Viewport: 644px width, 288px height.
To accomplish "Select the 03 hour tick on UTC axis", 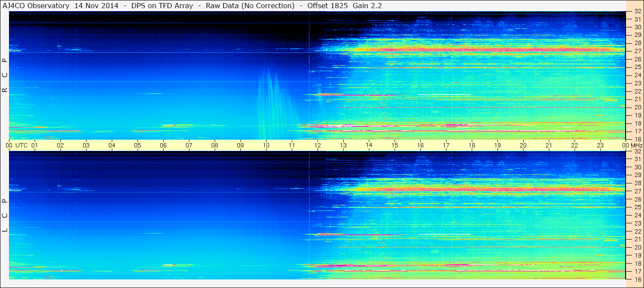I will [86, 145].
